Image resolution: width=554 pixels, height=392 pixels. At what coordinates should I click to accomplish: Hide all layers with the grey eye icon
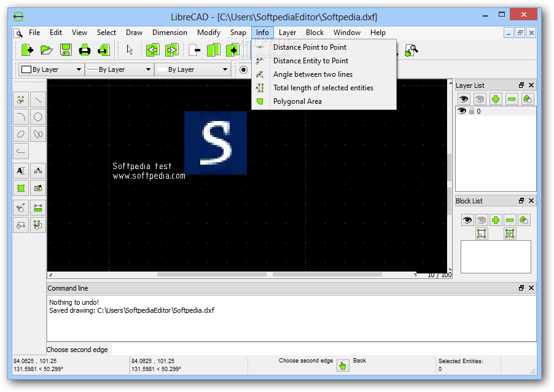(480, 99)
